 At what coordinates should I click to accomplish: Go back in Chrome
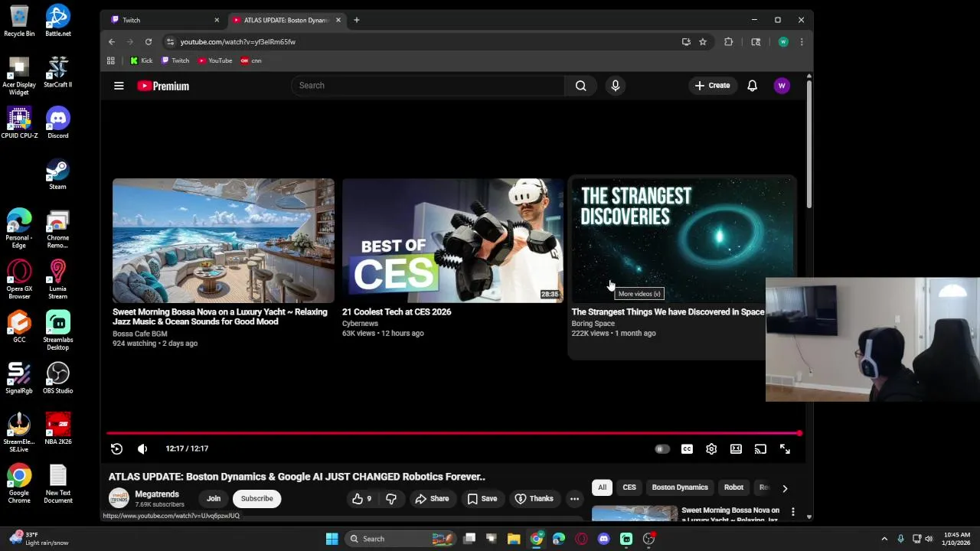(112, 42)
